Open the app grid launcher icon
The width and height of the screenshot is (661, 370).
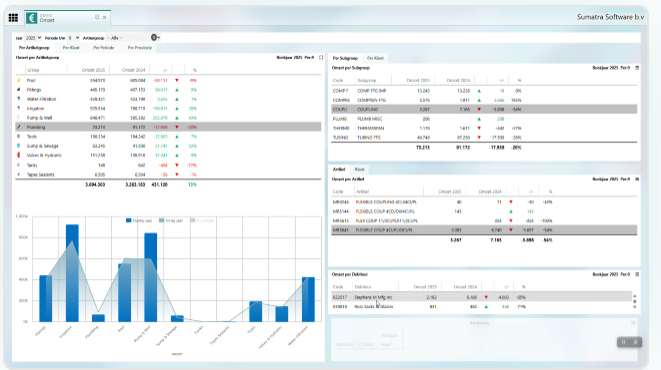pos(13,18)
